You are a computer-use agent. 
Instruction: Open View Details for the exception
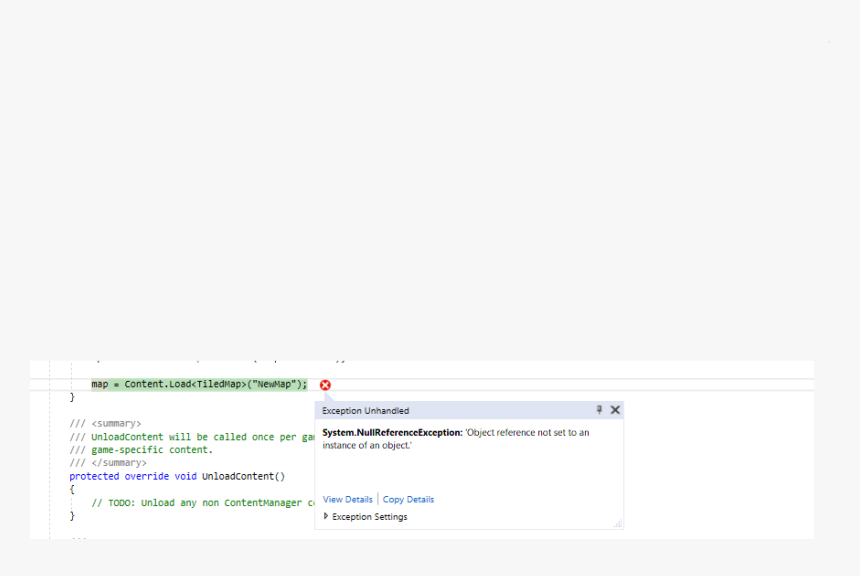[x=347, y=499]
